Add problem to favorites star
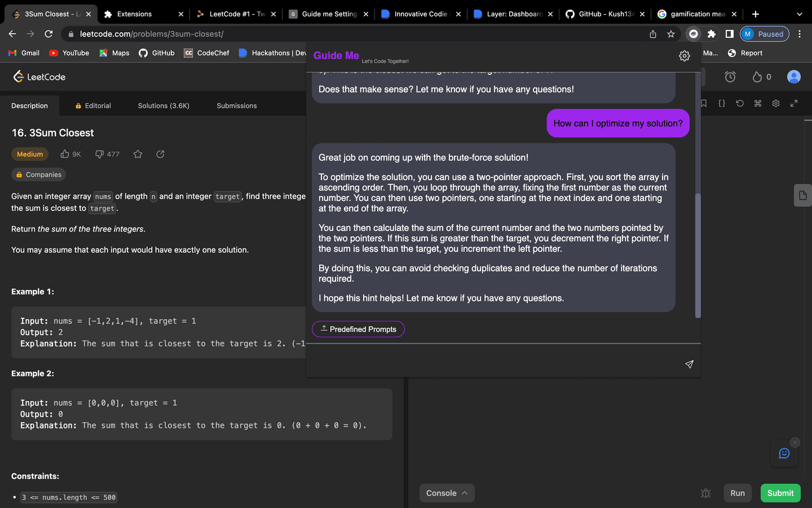Viewport: 812px width, 508px height. coord(138,154)
